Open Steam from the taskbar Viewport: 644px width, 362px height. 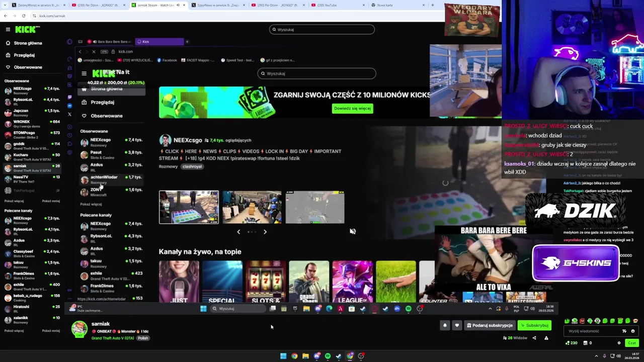(x=339, y=356)
